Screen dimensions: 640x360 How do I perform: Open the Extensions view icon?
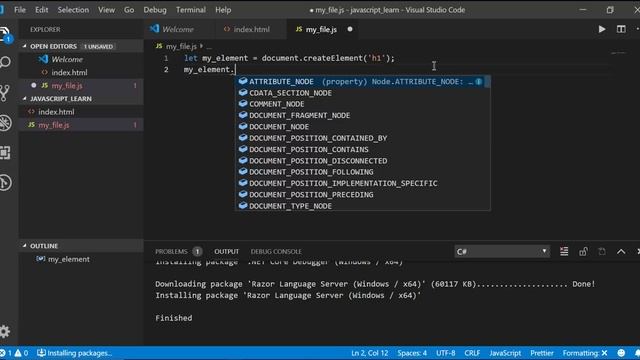coord(5,153)
